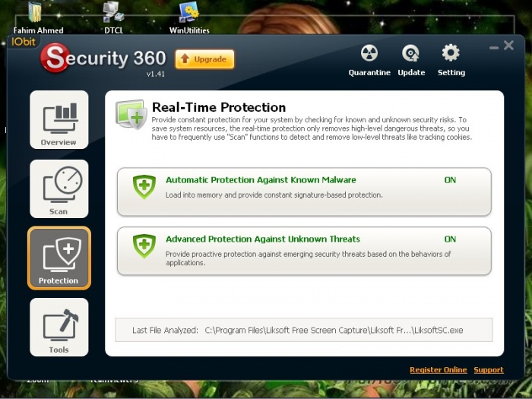The height and width of the screenshot is (399, 532).
Task: Click the Security 360 red S logo
Action: pos(55,58)
